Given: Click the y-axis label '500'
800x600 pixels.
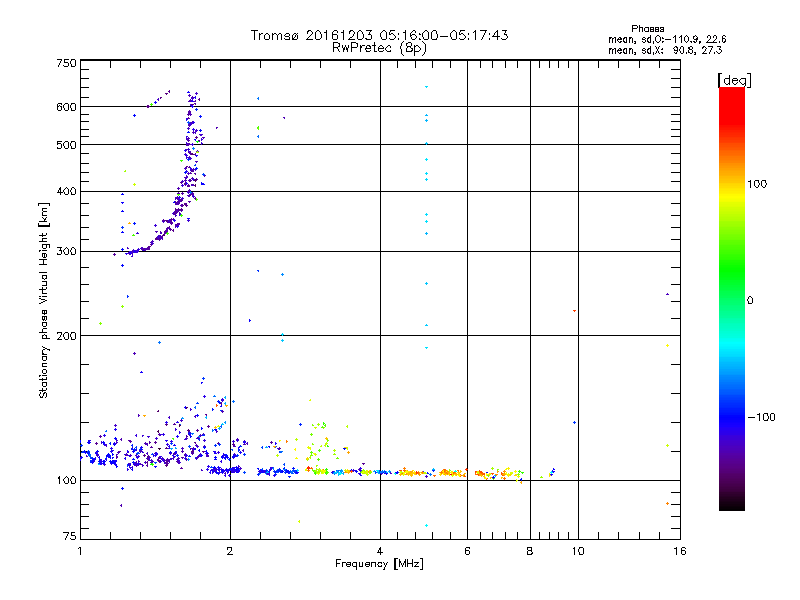Looking at the screenshot, I should point(66,145).
